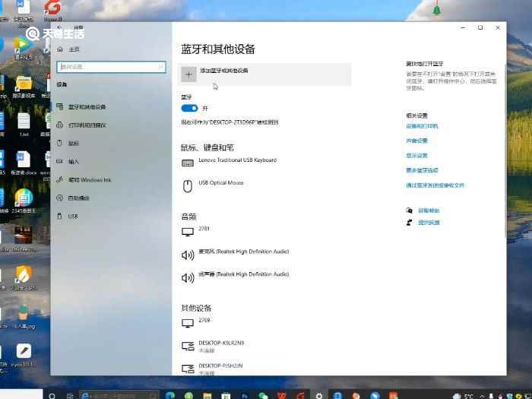Click the monitor icon next to 2769

[x=188, y=323]
